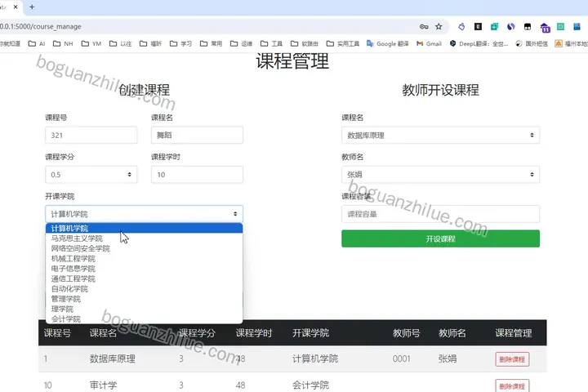Click the 审计学 cell in the table
The image size is (588, 392).
103,385
